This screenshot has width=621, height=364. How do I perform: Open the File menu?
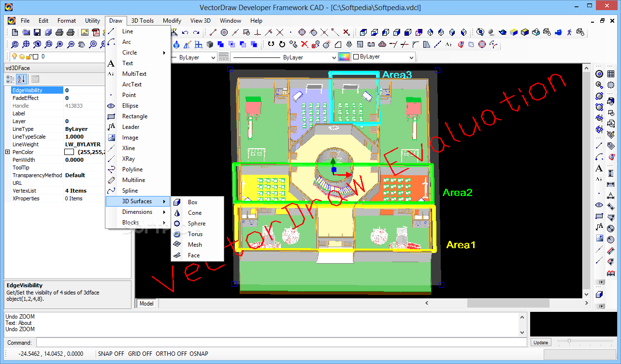25,21
